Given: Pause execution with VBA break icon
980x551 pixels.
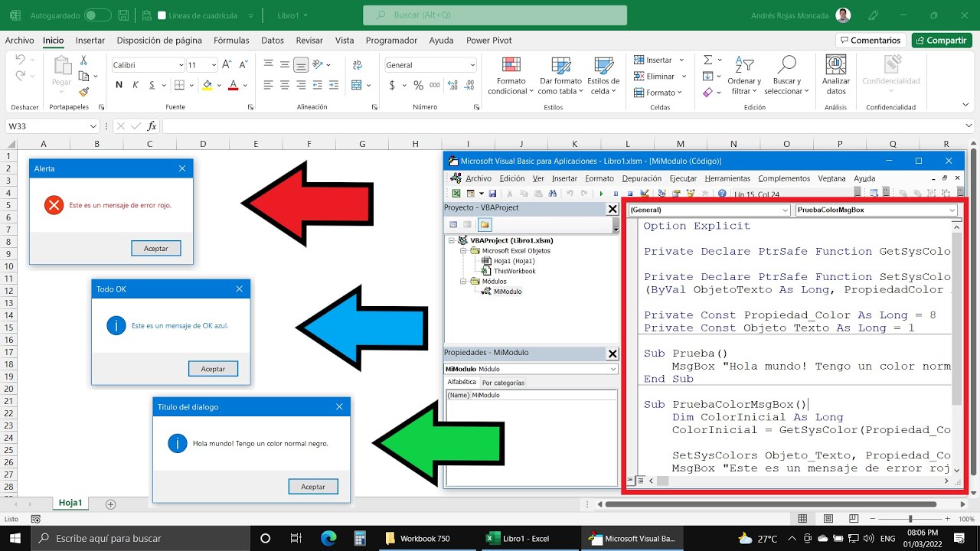Looking at the screenshot, I should pyautogui.click(x=616, y=194).
